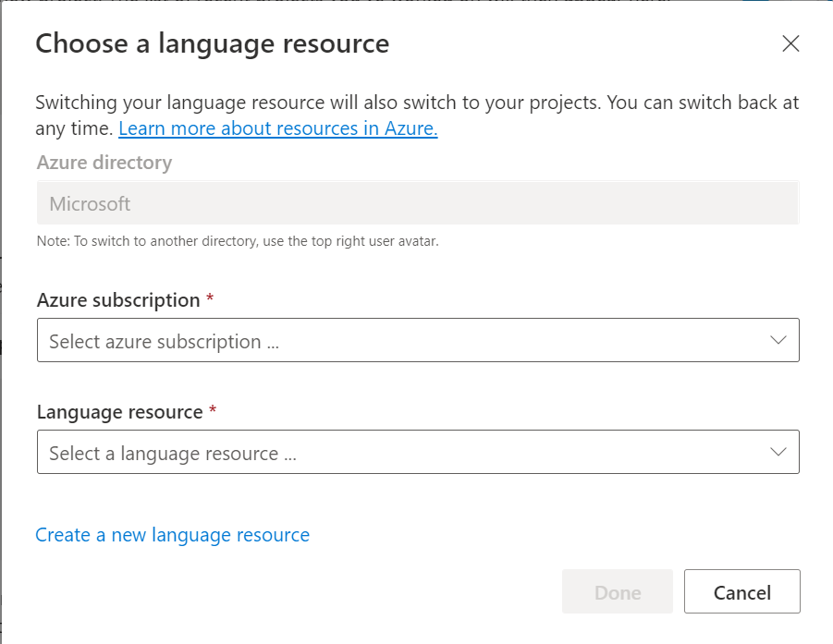Click the Azure directory label
This screenshot has height=644, width=833.
[x=104, y=163]
